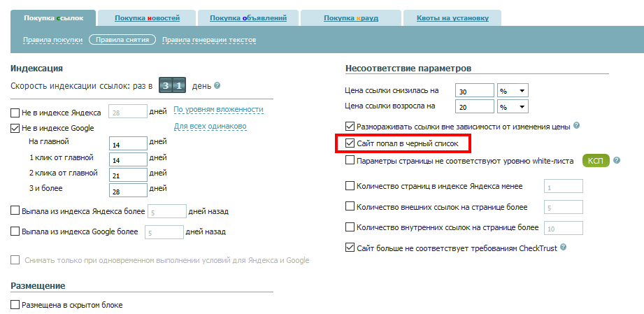
Task: Click 'Несоответствие параметров' section heading
Action: [408, 69]
